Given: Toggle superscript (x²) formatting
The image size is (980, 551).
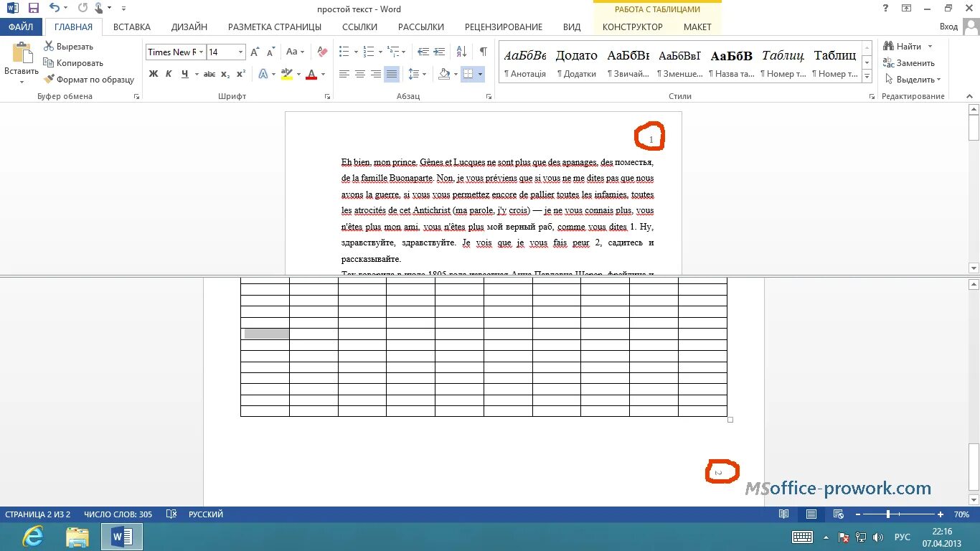Looking at the screenshot, I should (241, 74).
